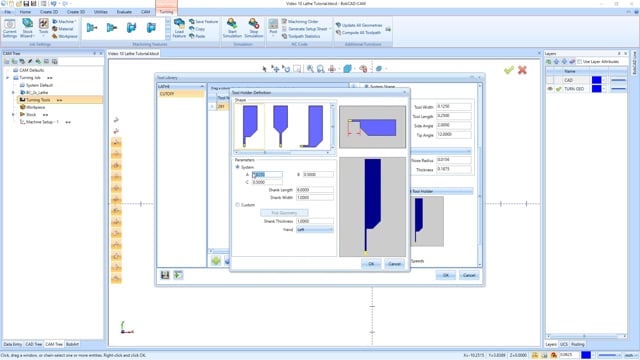Switch to the Create 3D ribbon tab
This screenshot has height=360, width=640.
point(76,12)
